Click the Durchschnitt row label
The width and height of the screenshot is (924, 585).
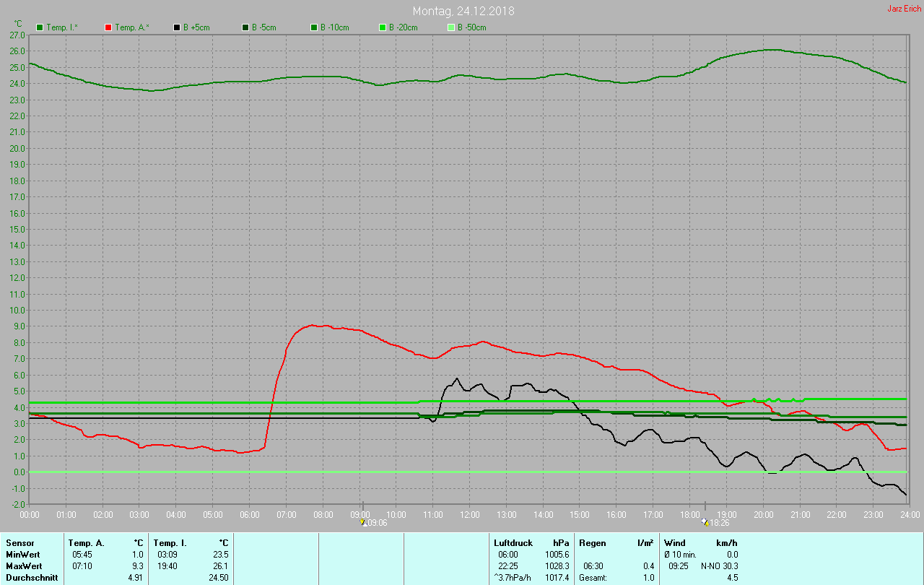click(x=32, y=577)
